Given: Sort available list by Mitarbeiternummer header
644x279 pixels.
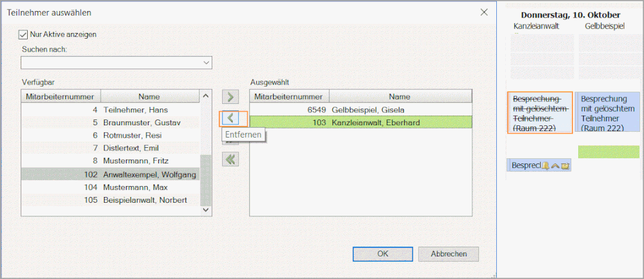Looking at the screenshot, I should click(x=60, y=96).
